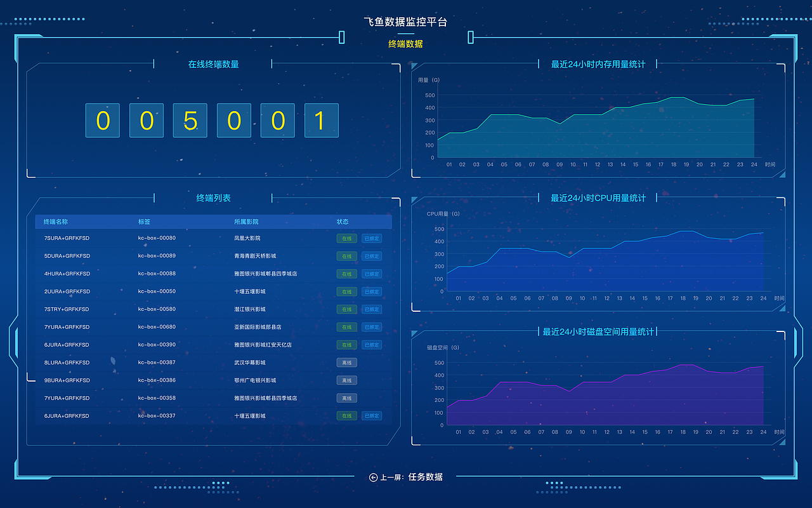Click the bracket icon right of 终端列表 title
812x508 pixels.
272,197
